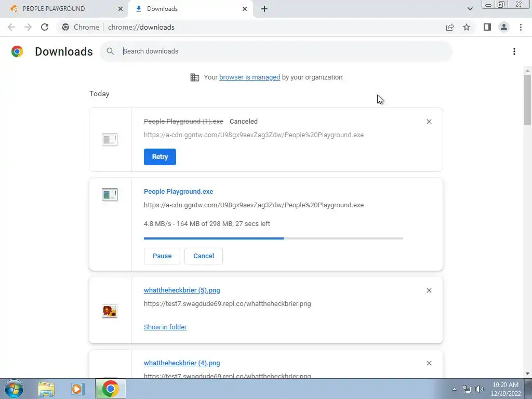Open the Downloads page more-actions menu
Viewport: 532px width, 399px height.
tap(514, 51)
